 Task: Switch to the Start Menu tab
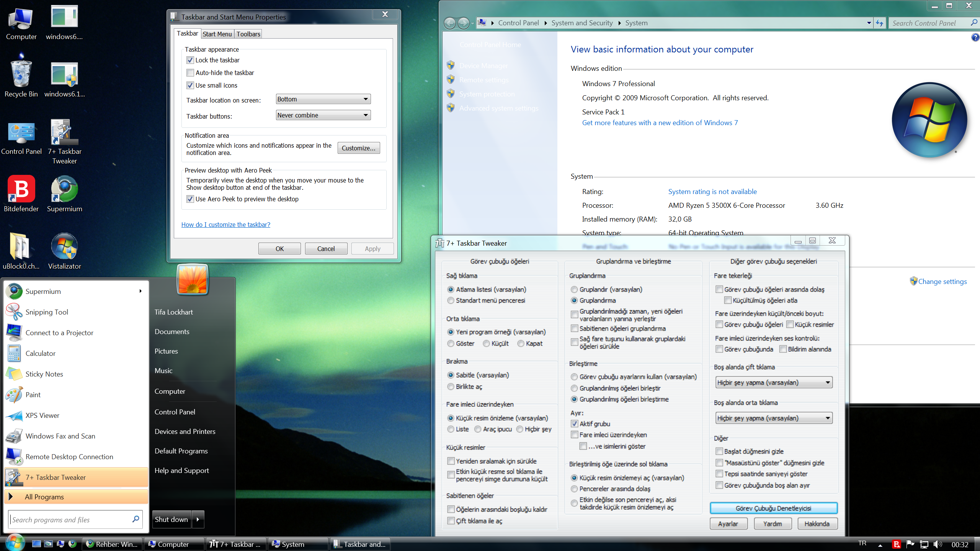[217, 34]
